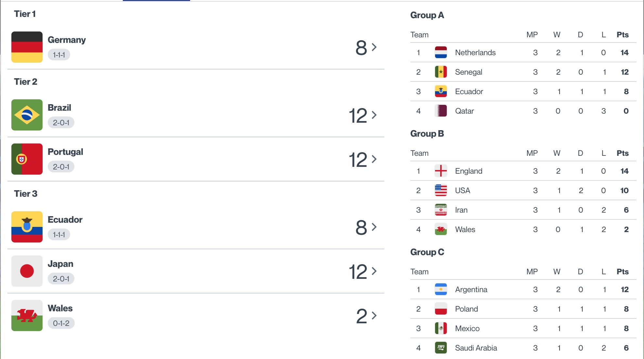
Task: Click the USA flag in Group B
Action: click(x=441, y=191)
